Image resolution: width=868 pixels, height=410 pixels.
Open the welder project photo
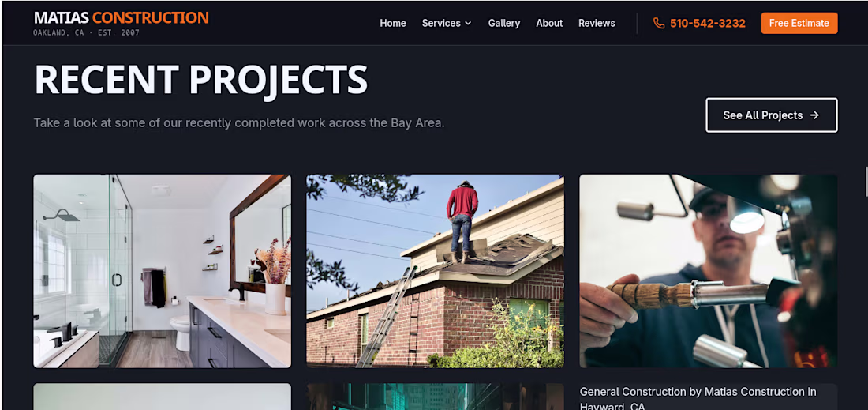(x=708, y=271)
